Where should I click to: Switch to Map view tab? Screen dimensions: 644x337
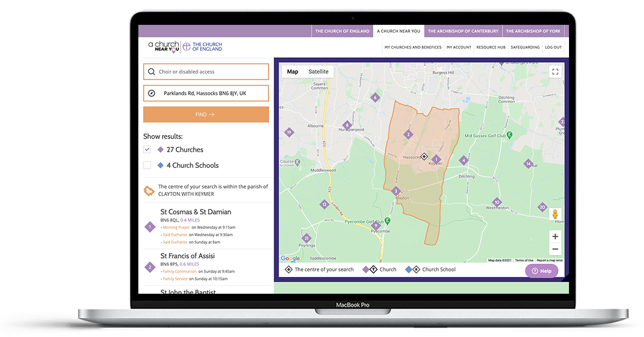tap(292, 72)
